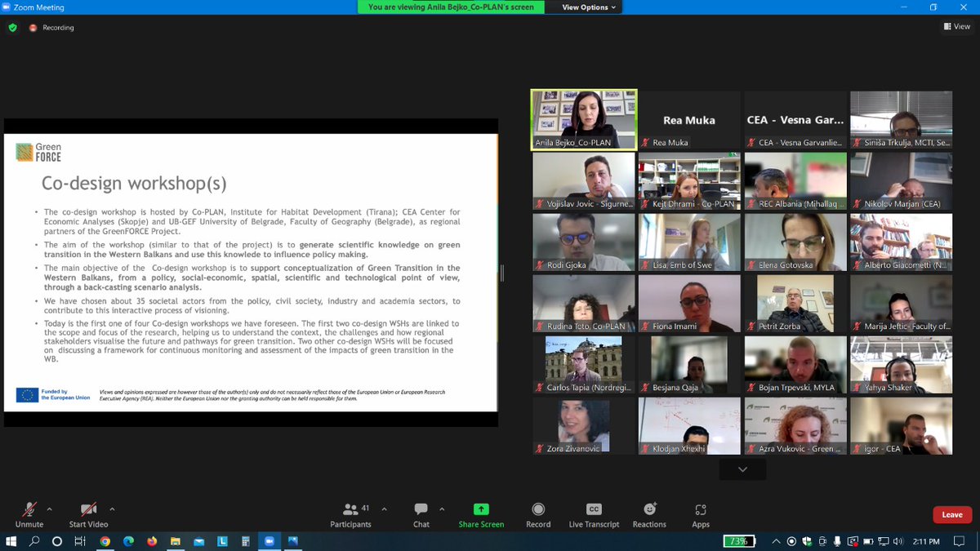Open Photos app from taskbar
Image resolution: width=980 pixels, height=551 pixels.
(x=292, y=540)
